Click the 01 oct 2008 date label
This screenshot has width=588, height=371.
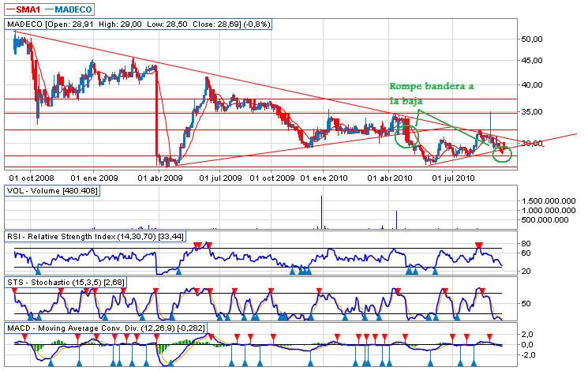click(x=32, y=178)
